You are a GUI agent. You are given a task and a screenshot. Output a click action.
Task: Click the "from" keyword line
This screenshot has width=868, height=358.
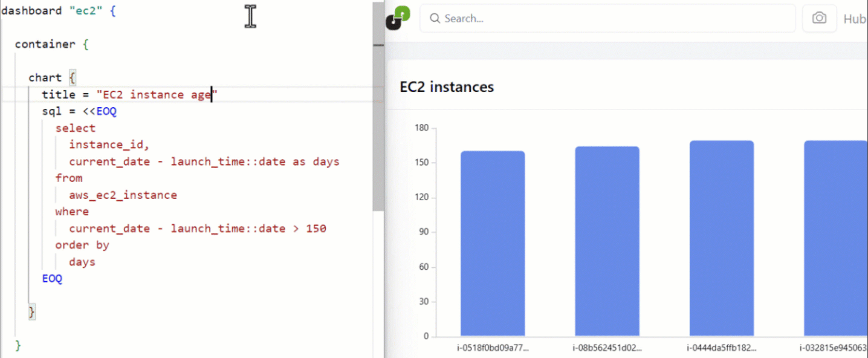pos(69,178)
